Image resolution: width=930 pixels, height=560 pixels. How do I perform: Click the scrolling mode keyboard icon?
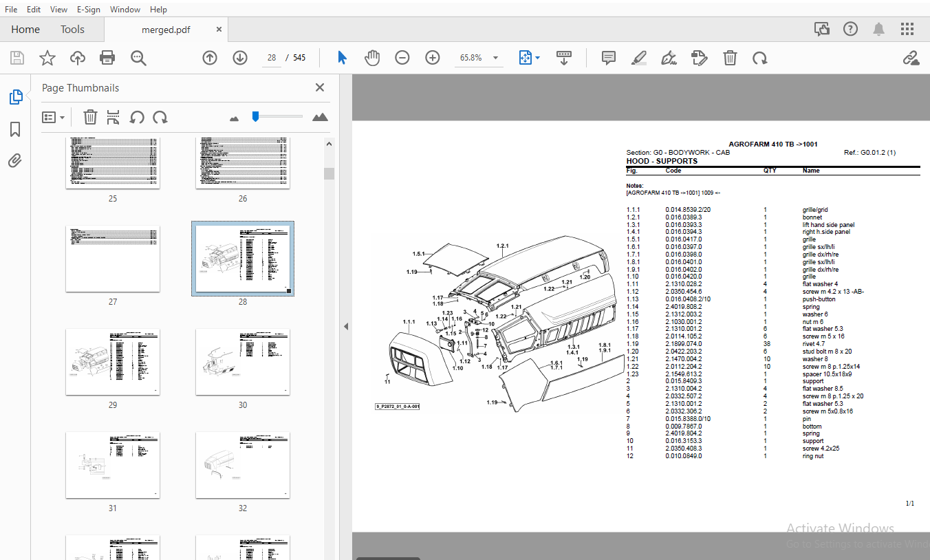click(564, 58)
